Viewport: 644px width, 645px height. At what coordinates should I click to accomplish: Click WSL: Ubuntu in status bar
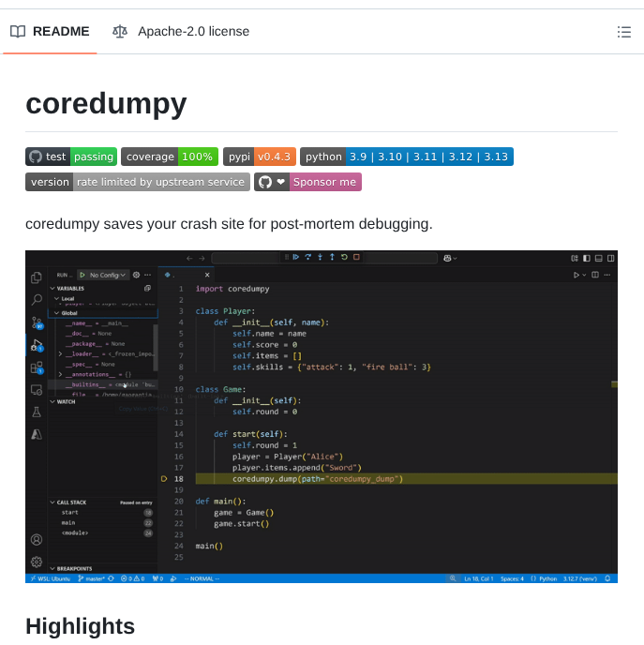tap(50, 578)
